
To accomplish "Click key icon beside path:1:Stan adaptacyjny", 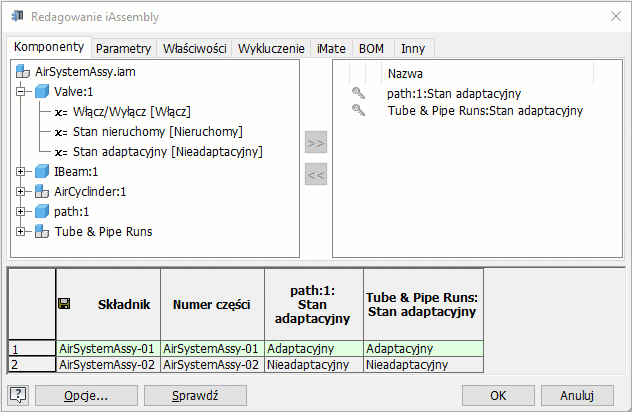I will (x=358, y=93).
